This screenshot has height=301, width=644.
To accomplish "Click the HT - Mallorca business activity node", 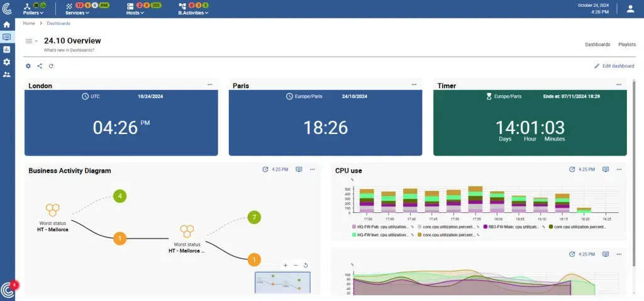I will coord(53,217).
